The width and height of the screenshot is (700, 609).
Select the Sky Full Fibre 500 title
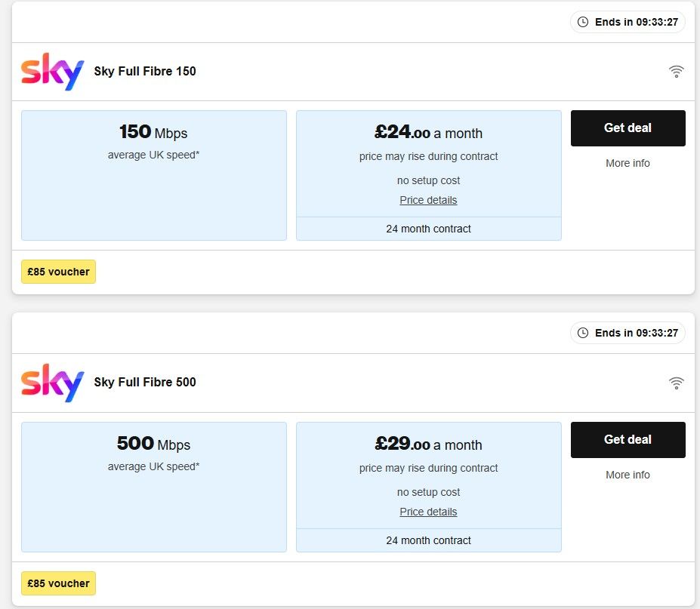[145, 383]
